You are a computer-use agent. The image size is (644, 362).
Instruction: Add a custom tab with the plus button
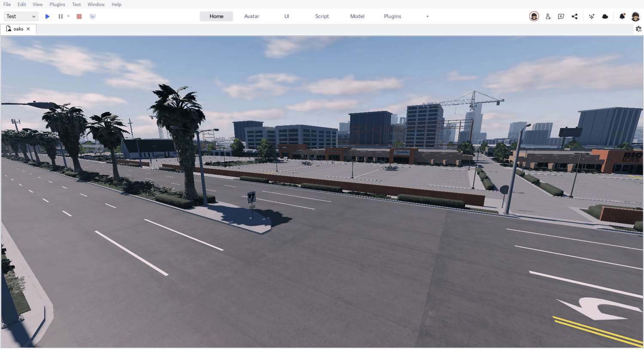428,16
